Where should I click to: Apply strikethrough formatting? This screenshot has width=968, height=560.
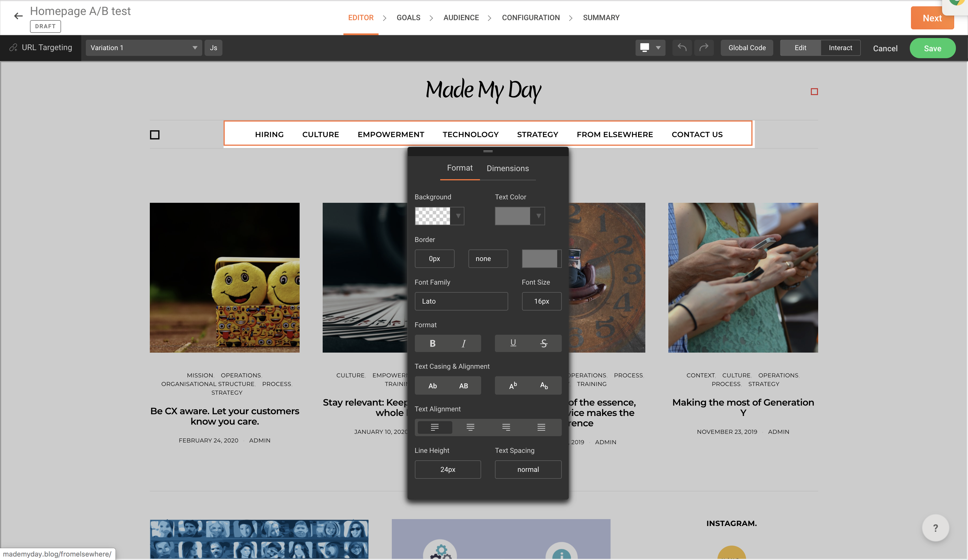coord(544,343)
